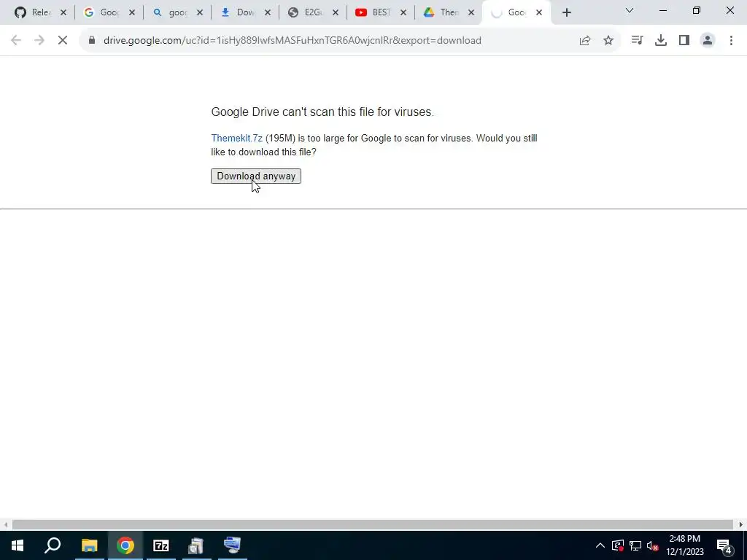Open File Explorer from taskbar

[x=89, y=545]
